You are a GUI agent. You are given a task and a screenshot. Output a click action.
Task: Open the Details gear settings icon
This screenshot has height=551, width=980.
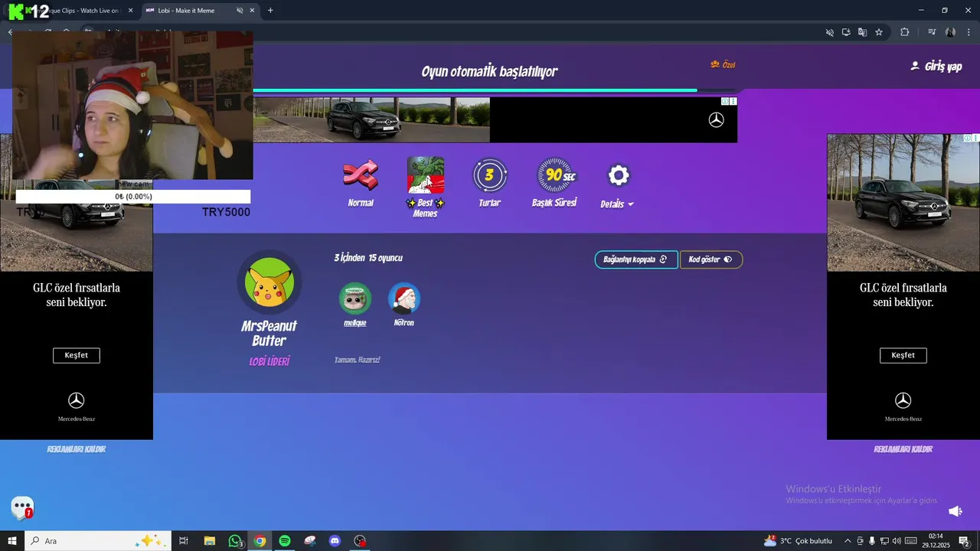(x=618, y=176)
